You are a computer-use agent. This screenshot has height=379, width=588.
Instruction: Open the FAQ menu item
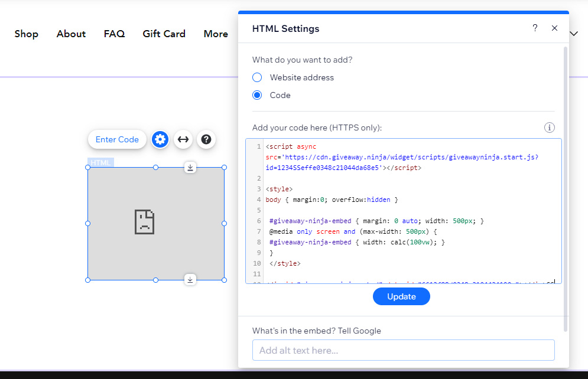pyautogui.click(x=114, y=34)
